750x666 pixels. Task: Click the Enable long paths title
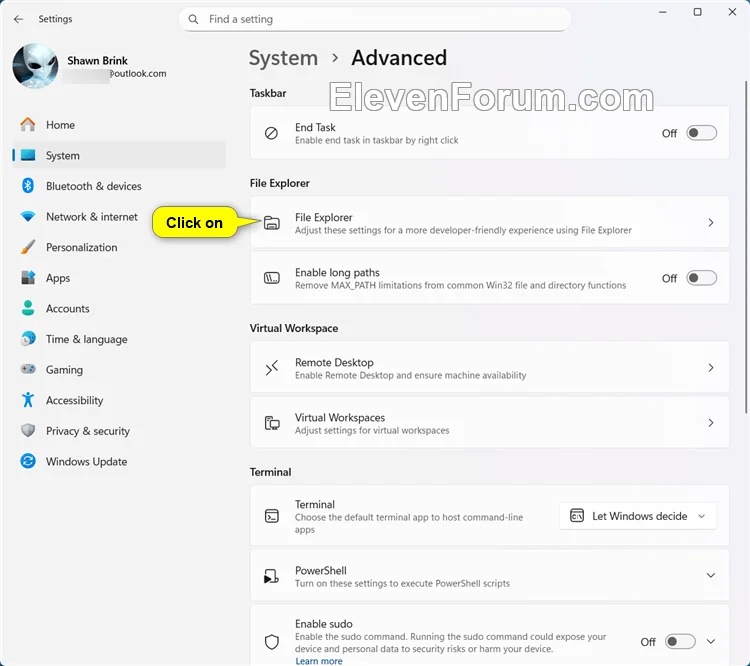click(x=337, y=272)
